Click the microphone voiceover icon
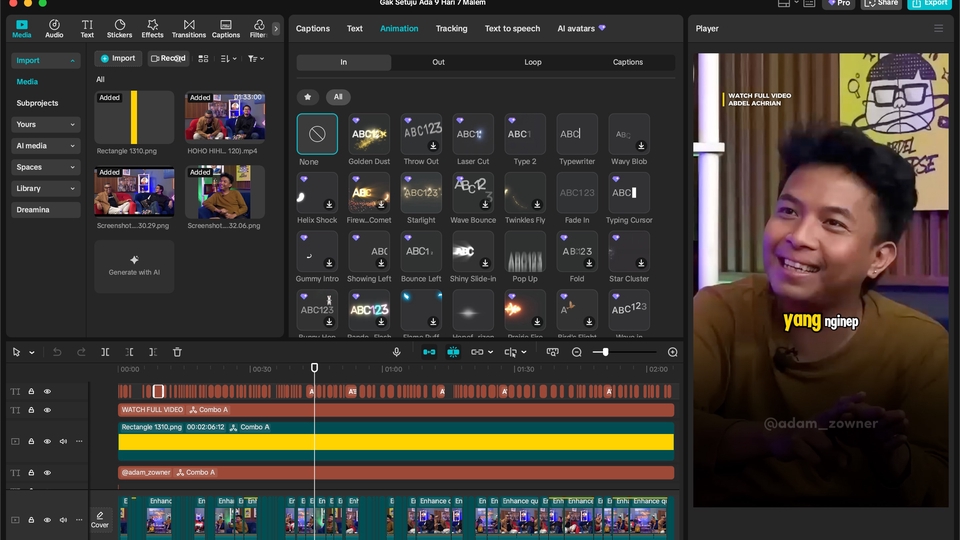Viewport: 960px width, 540px height. (397, 352)
